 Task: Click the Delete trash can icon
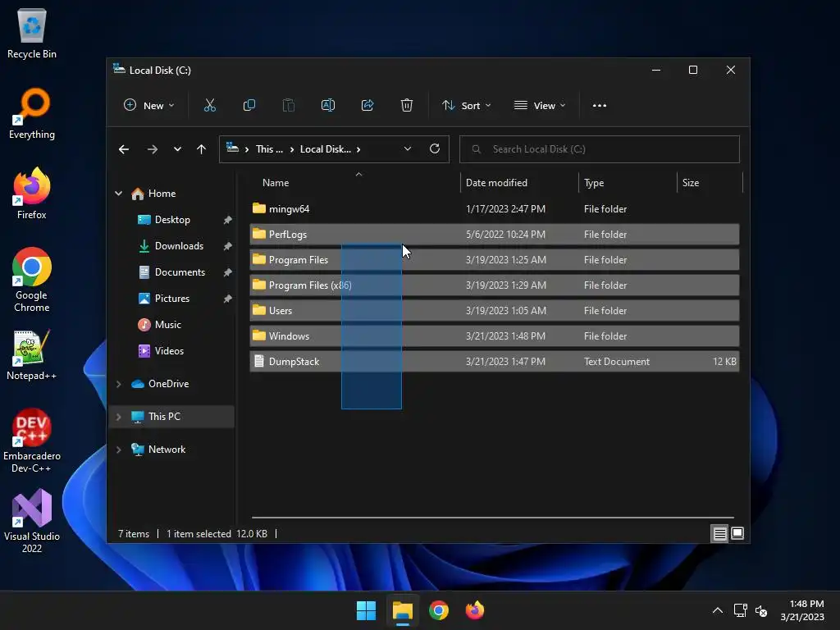(x=407, y=106)
